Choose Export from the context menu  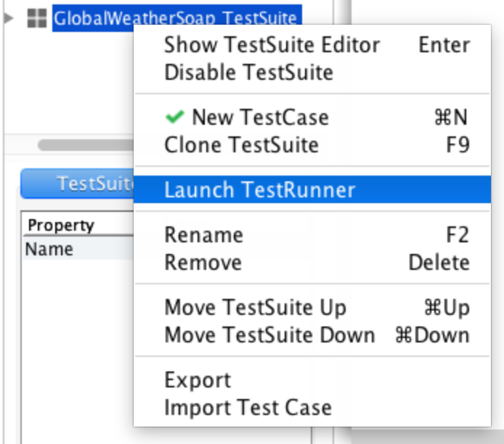312,380
